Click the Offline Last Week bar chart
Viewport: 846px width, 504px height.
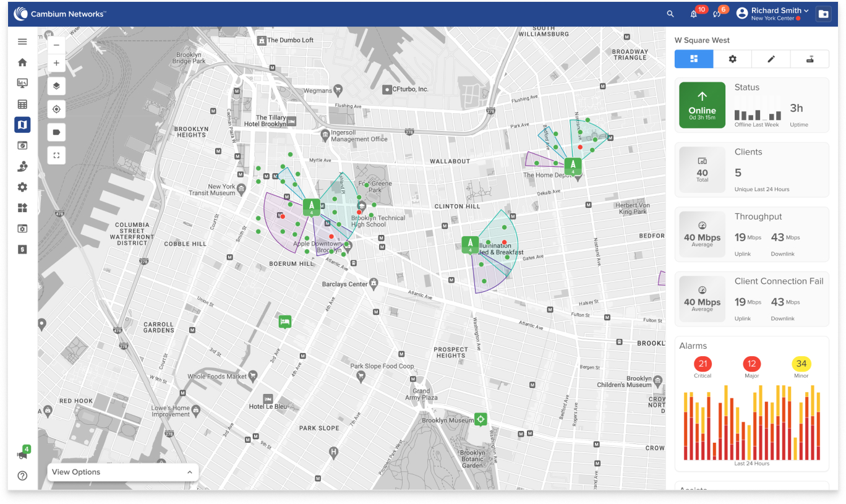pos(758,114)
